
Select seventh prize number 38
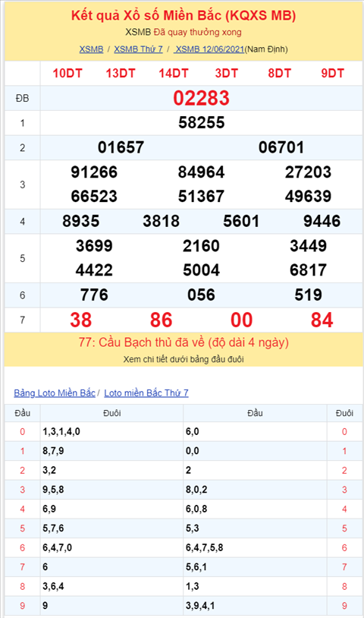pyautogui.click(x=80, y=320)
